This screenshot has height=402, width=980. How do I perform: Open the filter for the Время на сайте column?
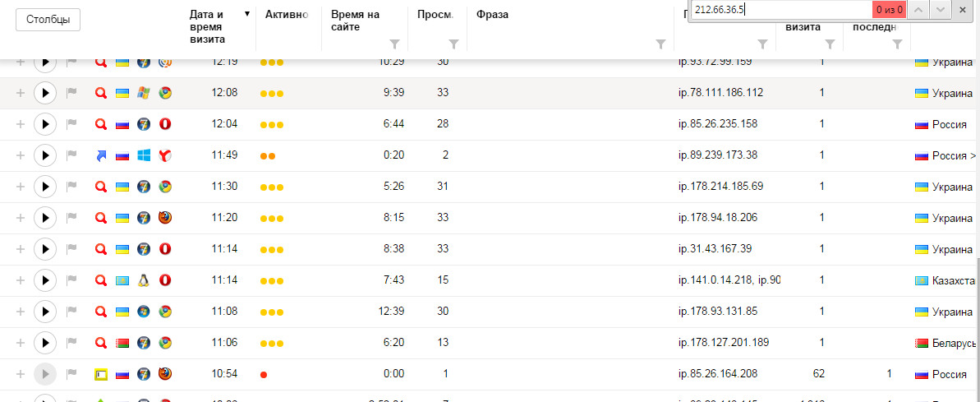(394, 44)
